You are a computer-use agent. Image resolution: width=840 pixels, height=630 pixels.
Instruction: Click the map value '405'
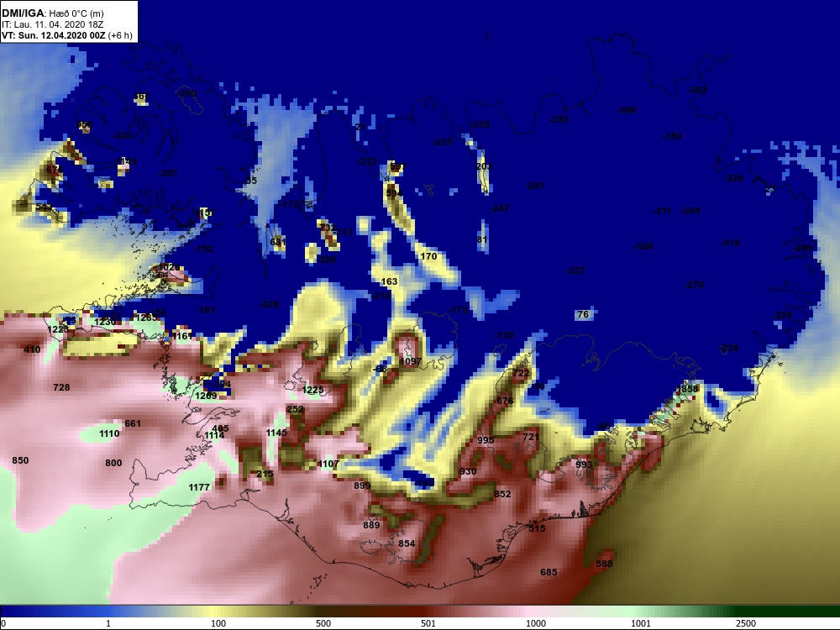(x=220, y=428)
